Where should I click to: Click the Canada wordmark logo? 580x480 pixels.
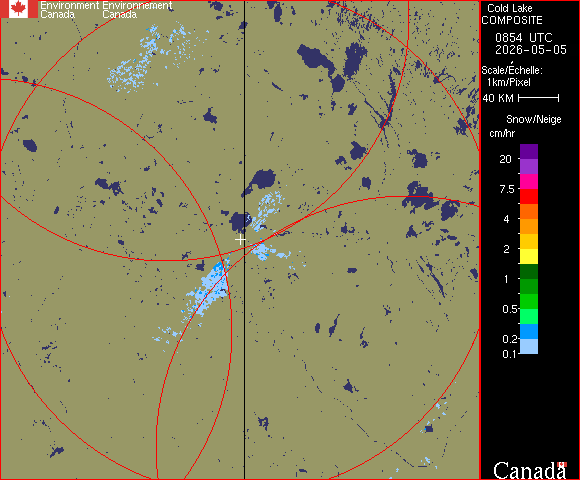(x=530, y=470)
